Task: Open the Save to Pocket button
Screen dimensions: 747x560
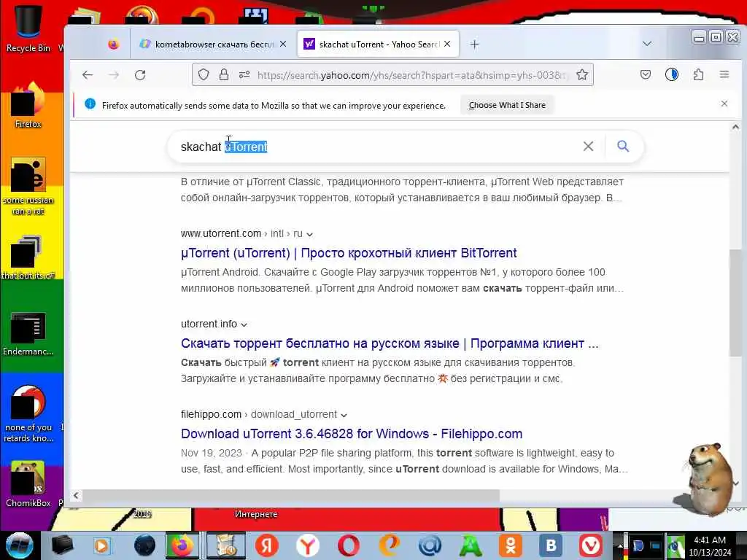Action: (x=646, y=74)
